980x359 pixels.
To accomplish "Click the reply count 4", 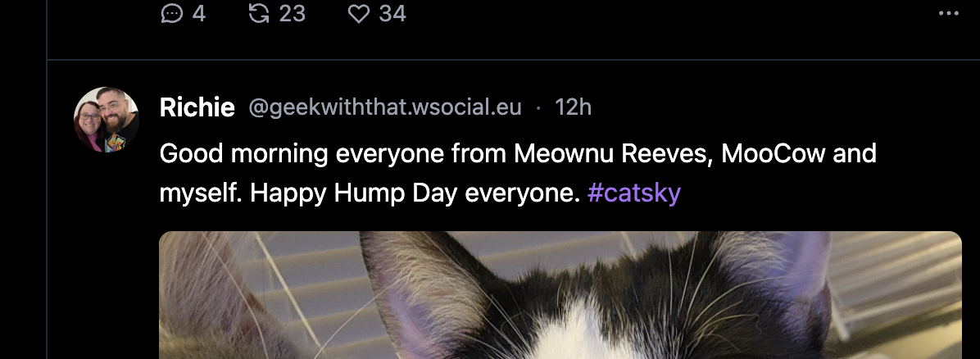I will click(198, 13).
